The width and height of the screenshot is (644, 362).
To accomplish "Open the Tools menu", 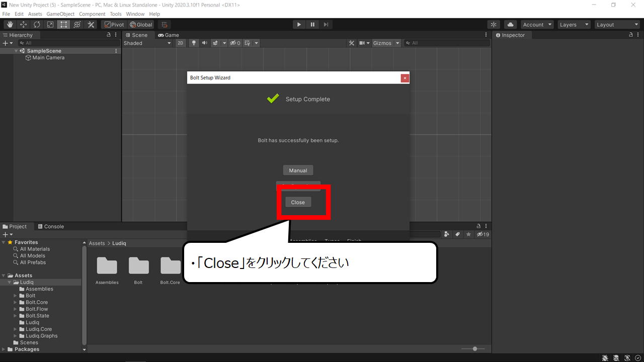I will point(116,14).
